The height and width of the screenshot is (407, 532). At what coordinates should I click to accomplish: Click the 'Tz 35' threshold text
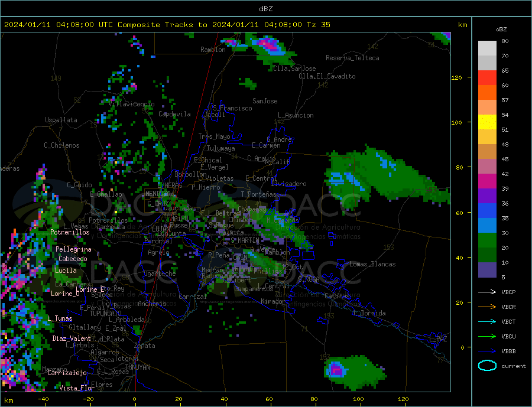[x=319, y=25]
